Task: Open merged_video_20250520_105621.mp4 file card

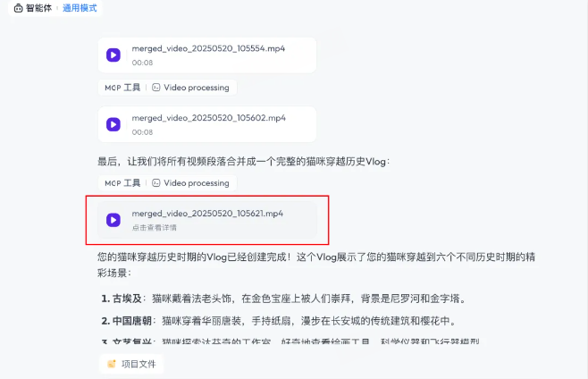Action: point(207,220)
